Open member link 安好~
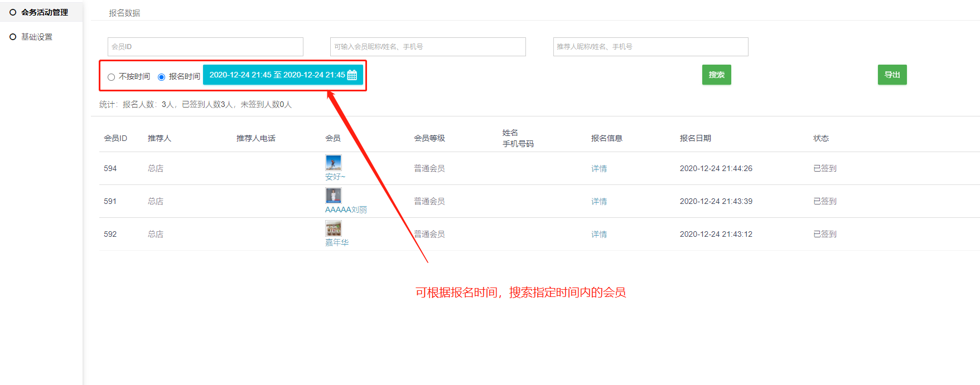The image size is (980, 385). click(x=335, y=177)
